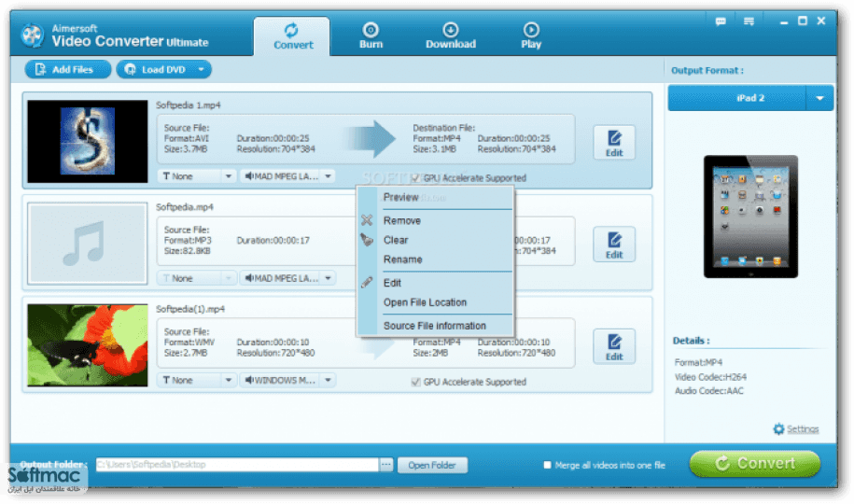Toggle GPU Accelerate for Softpedia(1).mp4
This screenshot has height=504, width=854.
(x=416, y=382)
